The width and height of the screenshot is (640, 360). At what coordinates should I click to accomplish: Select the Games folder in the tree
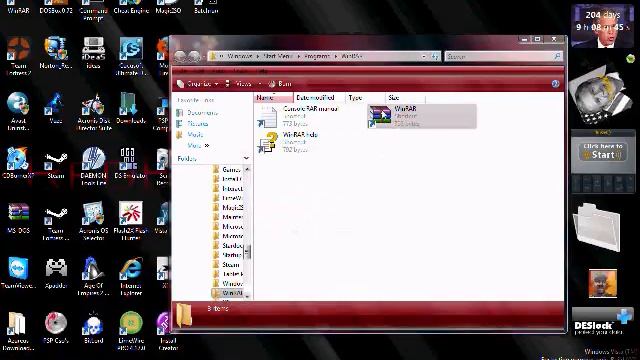pos(227,169)
